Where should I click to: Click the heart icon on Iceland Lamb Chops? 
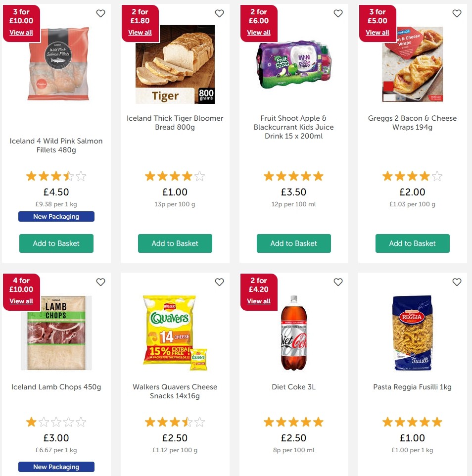[100, 282]
